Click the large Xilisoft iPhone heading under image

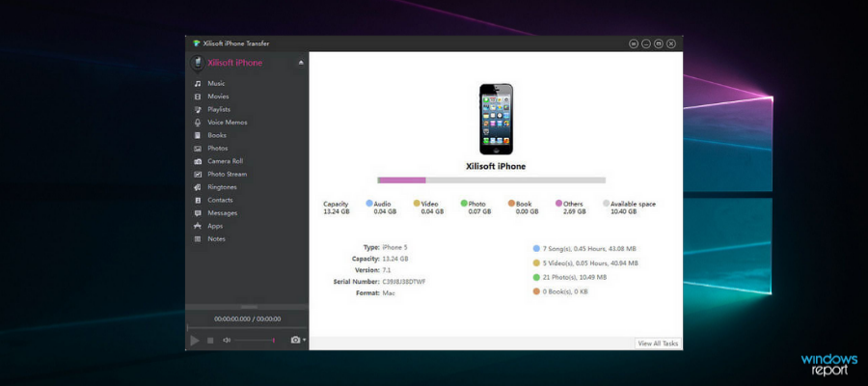tap(496, 166)
